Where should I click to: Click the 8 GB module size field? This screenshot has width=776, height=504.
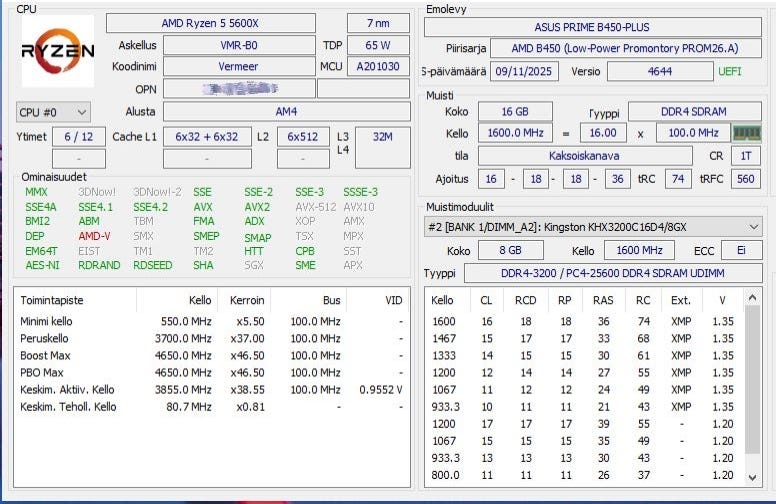coord(511,251)
